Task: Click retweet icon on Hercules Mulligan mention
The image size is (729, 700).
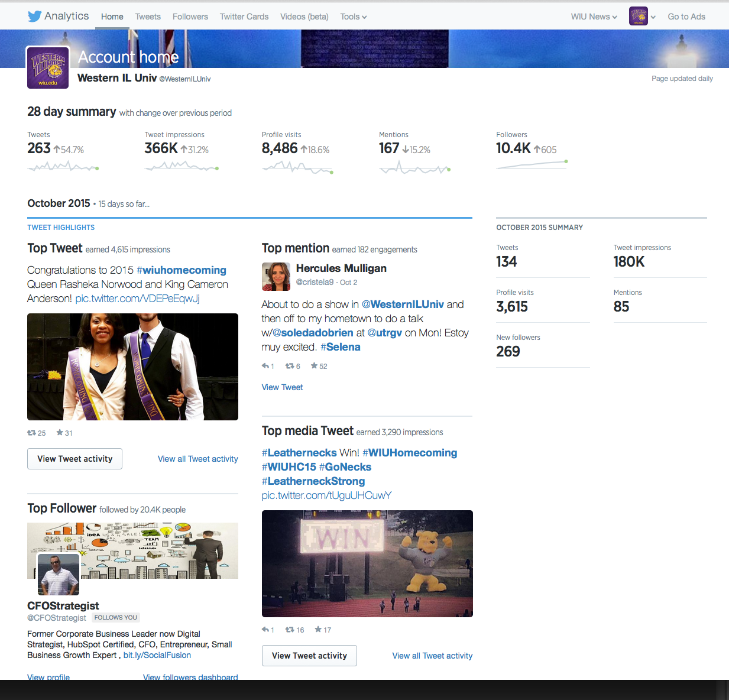Action: point(290,366)
